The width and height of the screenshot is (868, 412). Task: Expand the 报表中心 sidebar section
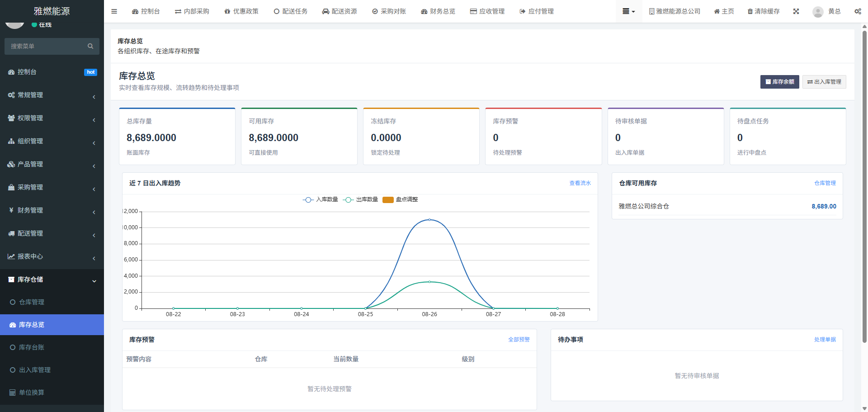point(52,256)
